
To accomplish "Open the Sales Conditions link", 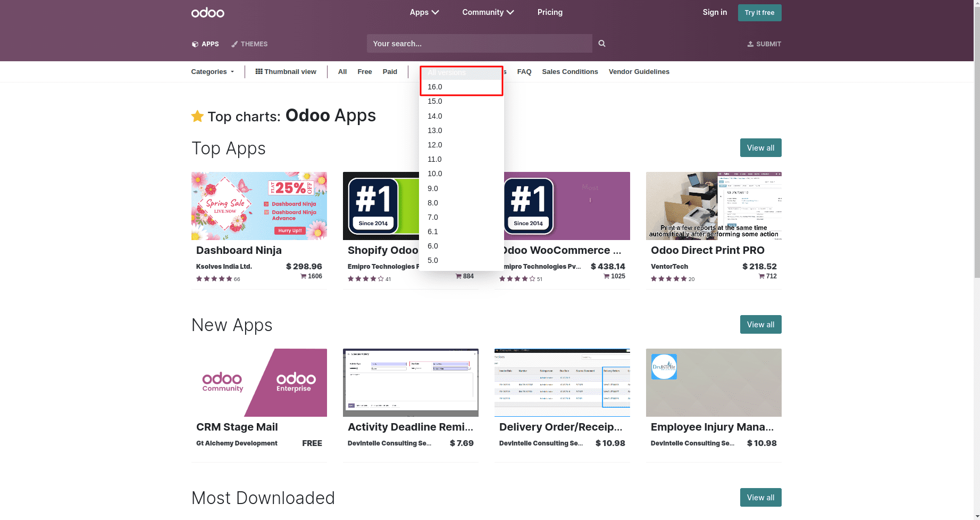I will pyautogui.click(x=569, y=72).
